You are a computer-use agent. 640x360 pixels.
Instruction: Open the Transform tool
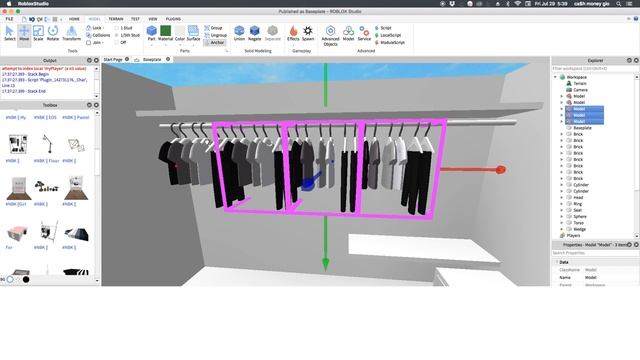click(71, 33)
